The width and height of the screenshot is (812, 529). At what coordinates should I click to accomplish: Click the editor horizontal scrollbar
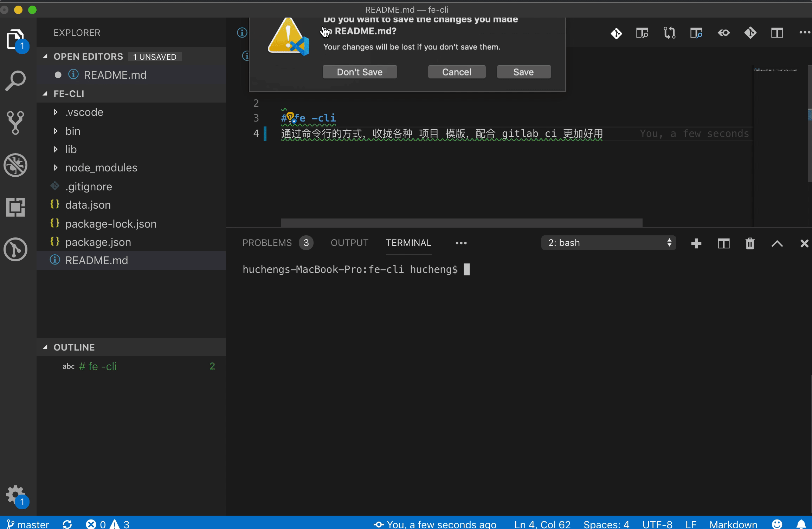(461, 223)
